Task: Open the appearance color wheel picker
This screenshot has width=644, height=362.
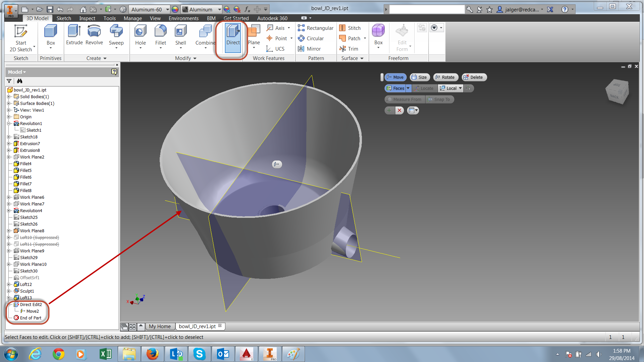Action: coord(175,10)
